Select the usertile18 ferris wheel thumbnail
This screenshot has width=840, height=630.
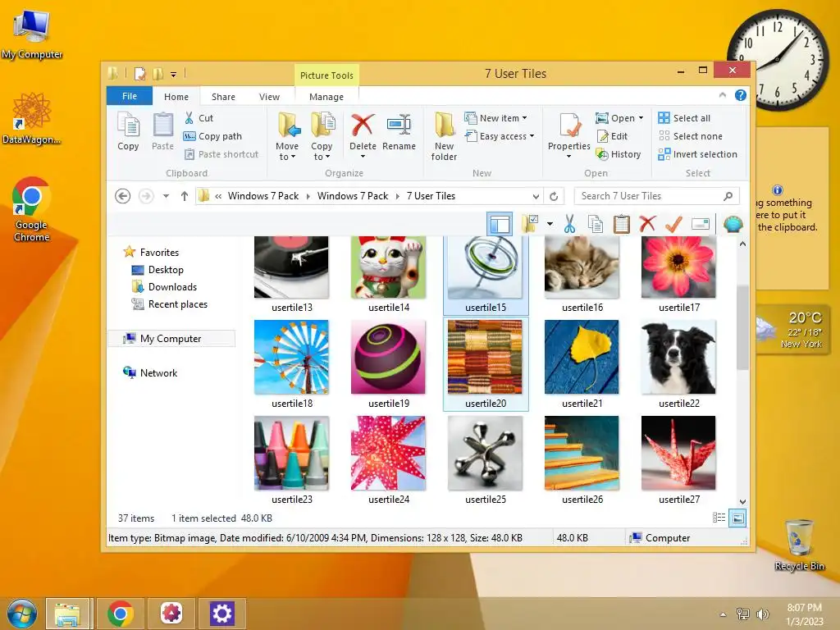click(291, 358)
